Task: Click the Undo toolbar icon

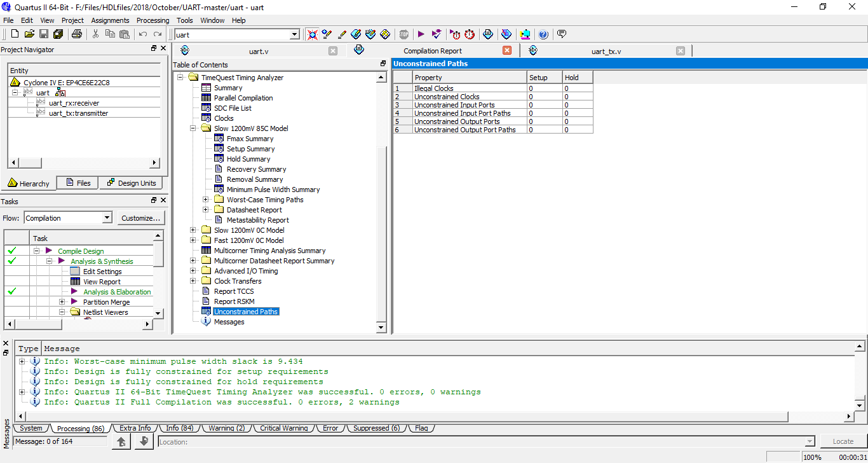Action: pos(143,34)
